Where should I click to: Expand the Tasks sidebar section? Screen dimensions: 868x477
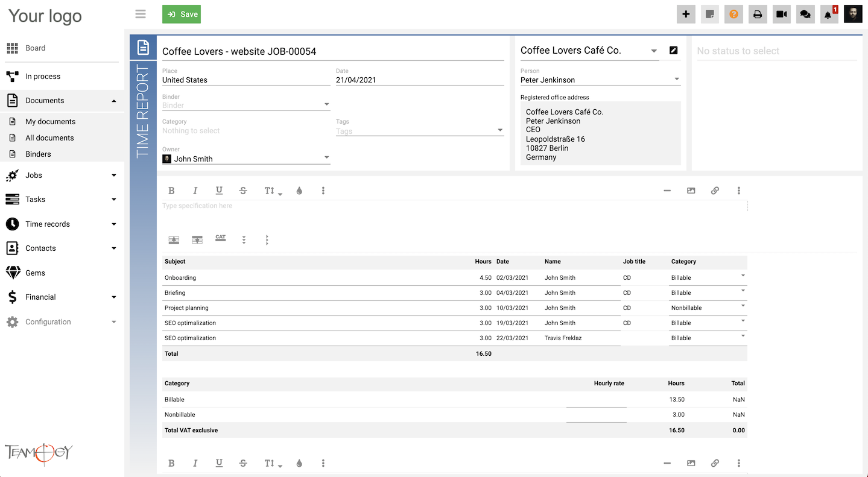coord(62,200)
